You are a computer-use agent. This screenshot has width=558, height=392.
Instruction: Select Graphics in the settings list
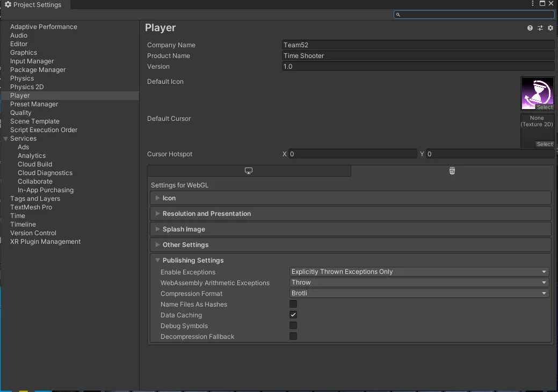(24, 53)
